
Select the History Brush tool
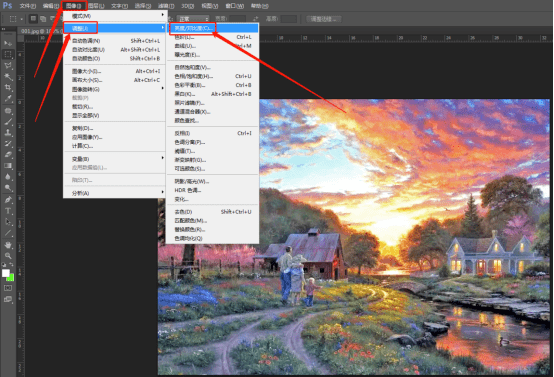point(8,143)
